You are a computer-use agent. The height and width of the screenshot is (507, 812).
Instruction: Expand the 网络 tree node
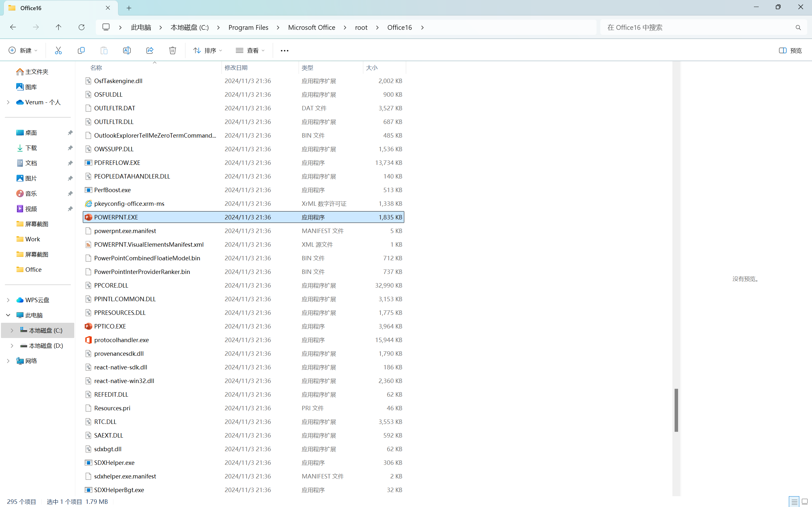tap(8, 361)
